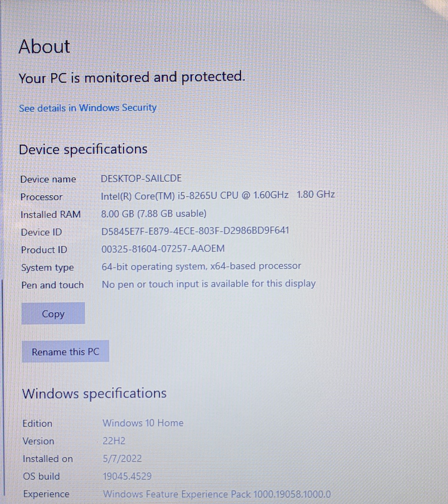Select the 64-bit operating system text

pos(202,266)
